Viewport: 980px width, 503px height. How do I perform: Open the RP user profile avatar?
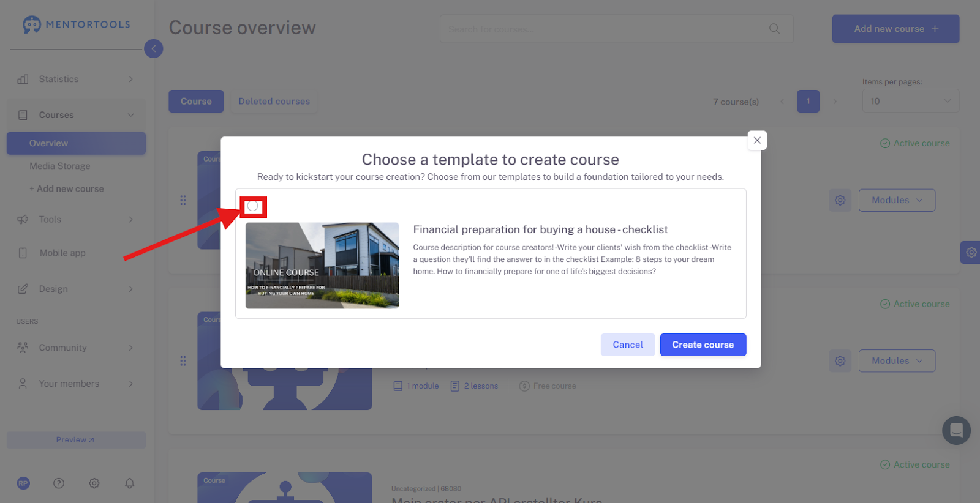pyautogui.click(x=23, y=483)
